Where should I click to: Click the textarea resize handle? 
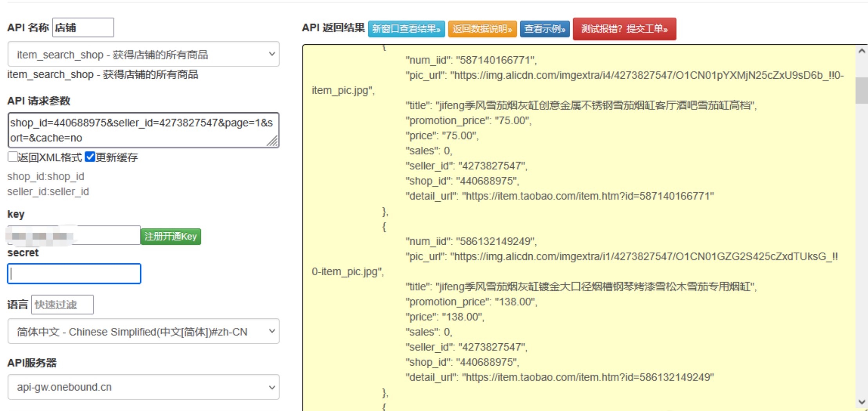pos(273,141)
